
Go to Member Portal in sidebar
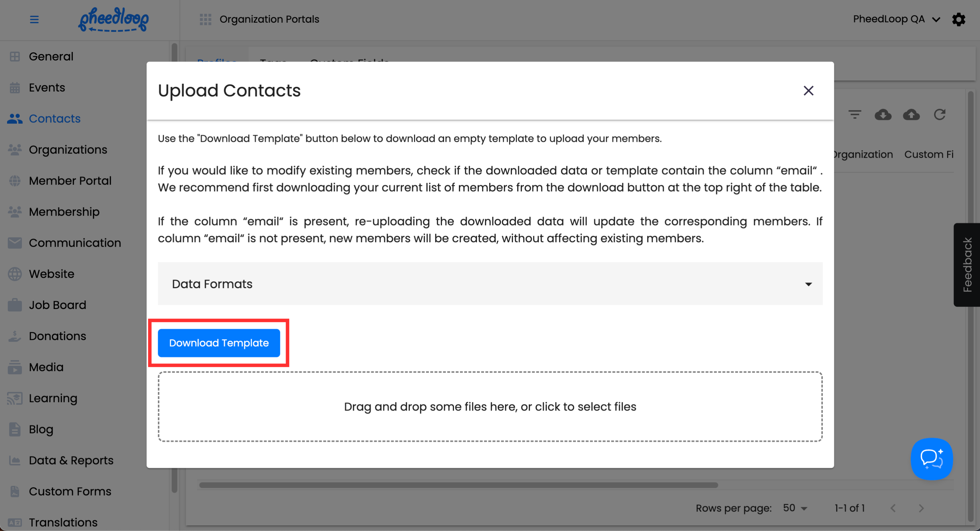(70, 181)
